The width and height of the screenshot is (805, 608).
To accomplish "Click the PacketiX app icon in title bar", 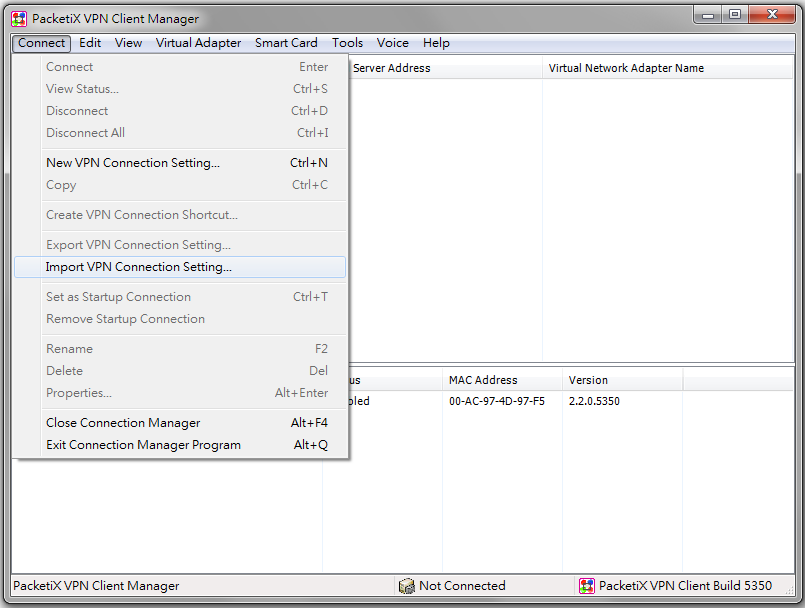I will pyautogui.click(x=19, y=19).
